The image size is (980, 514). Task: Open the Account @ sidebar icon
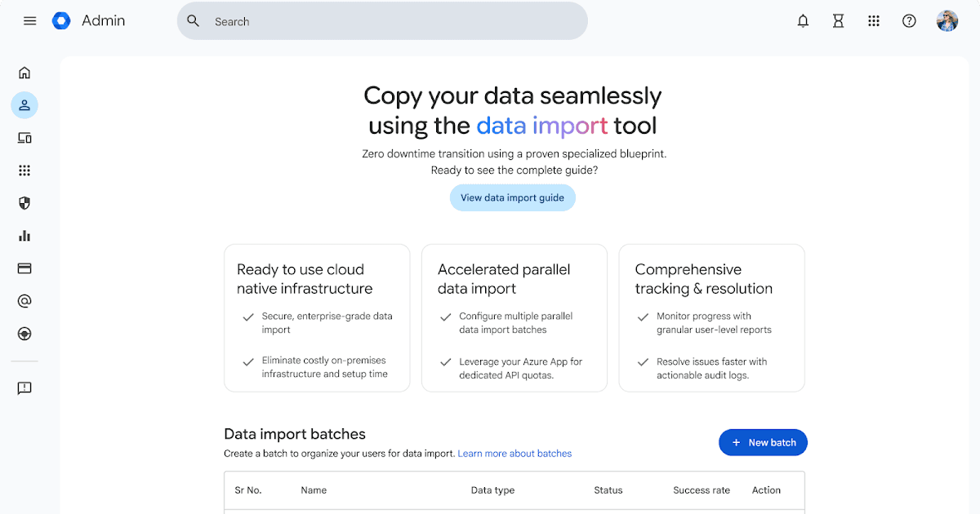coord(24,301)
